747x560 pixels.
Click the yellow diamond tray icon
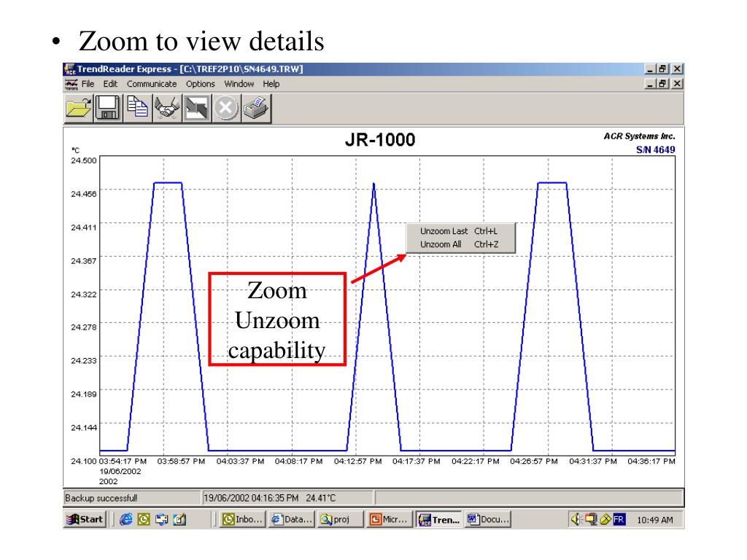(x=605, y=519)
